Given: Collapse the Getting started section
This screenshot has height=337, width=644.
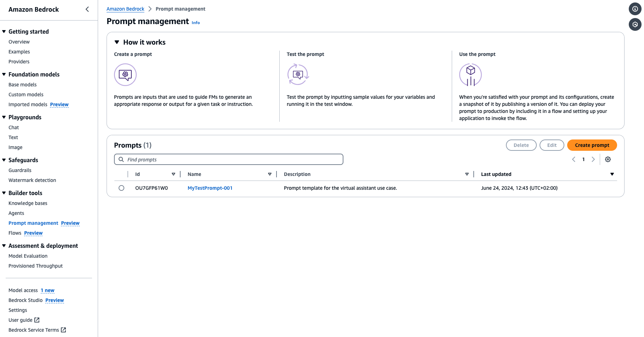Looking at the screenshot, I should click(x=4, y=32).
